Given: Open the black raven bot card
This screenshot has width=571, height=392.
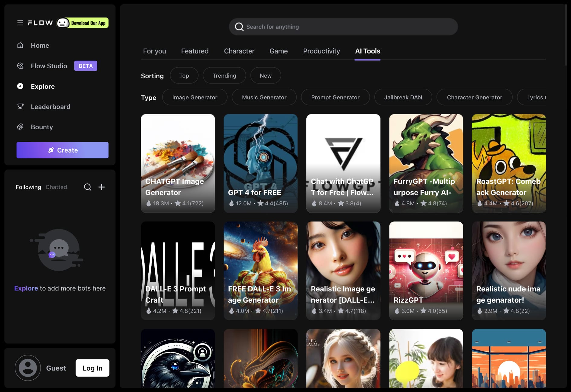Looking at the screenshot, I should click(x=178, y=358).
